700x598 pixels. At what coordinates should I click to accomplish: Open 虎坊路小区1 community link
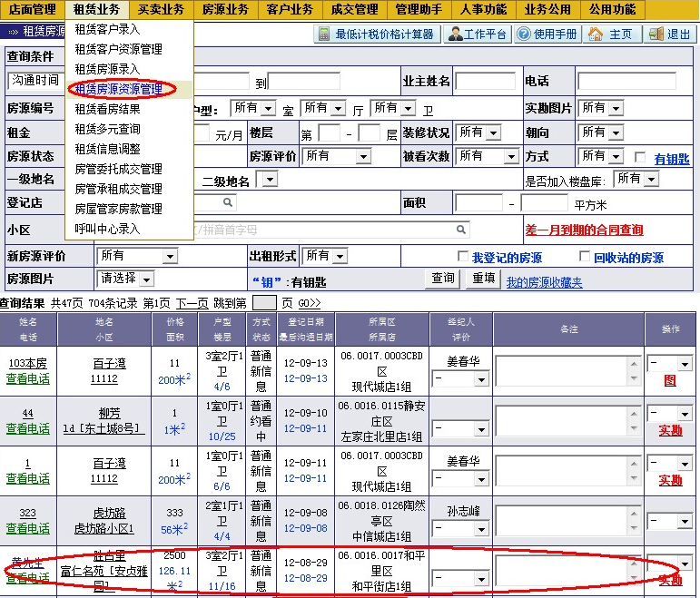104,528
